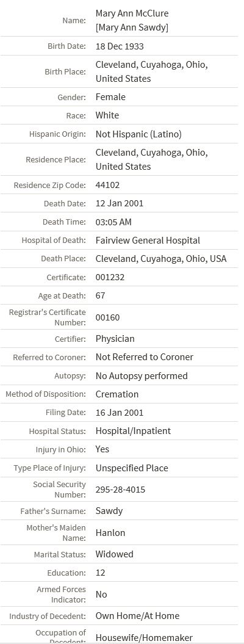Click the Method of Disposition value Cremation

(117, 394)
